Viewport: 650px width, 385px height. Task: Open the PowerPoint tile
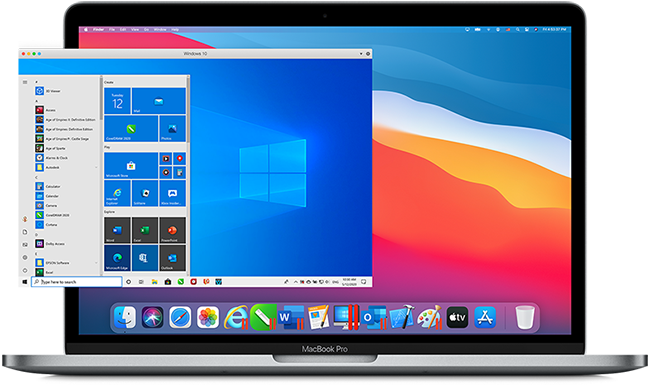(172, 230)
